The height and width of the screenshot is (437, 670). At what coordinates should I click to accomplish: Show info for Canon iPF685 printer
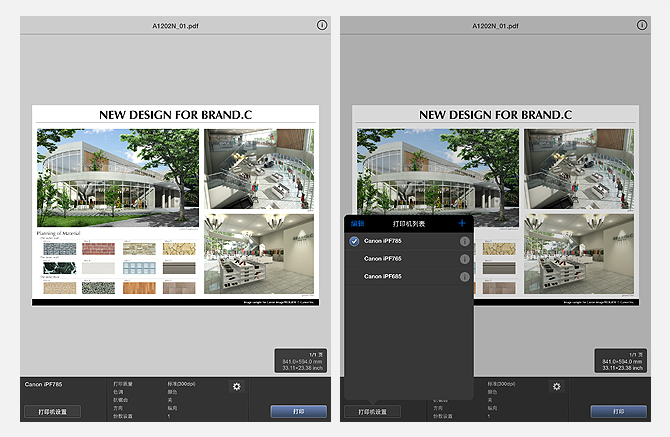click(464, 276)
